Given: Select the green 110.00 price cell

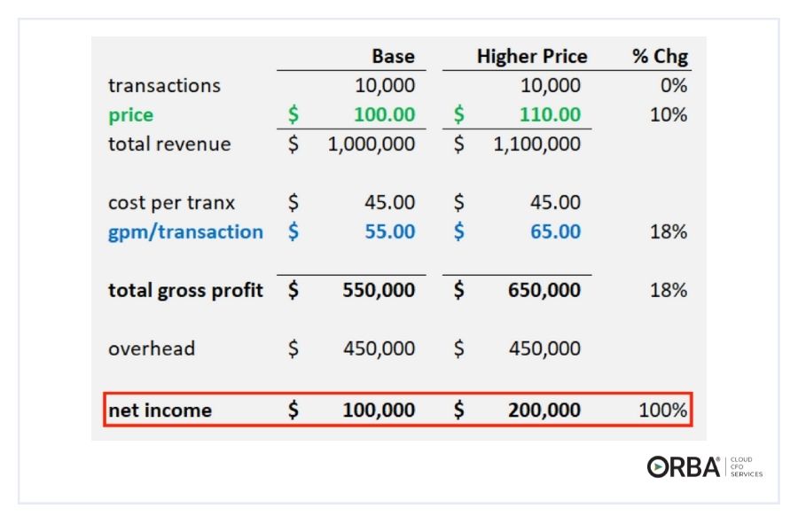Looking at the screenshot, I should (x=551, y=115).
